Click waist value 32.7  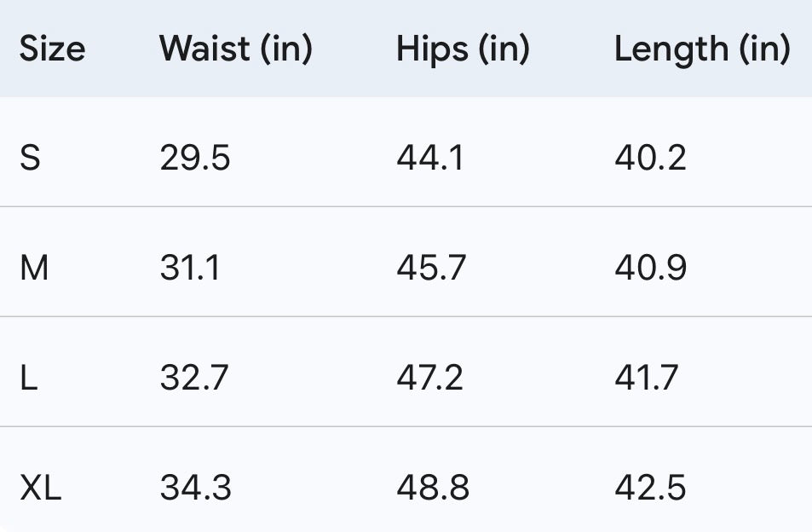coord(194,378)
